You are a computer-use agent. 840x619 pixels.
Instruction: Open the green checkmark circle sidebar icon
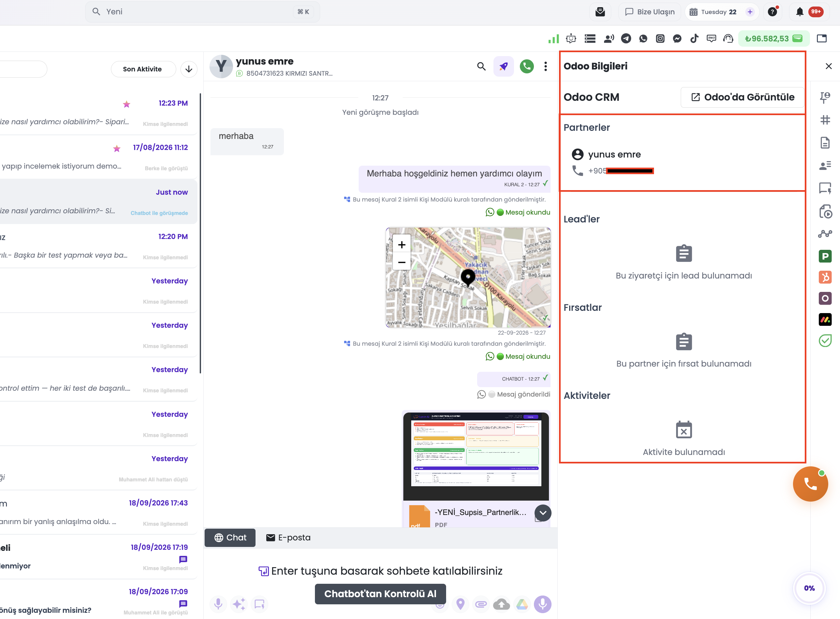[825, 340]
